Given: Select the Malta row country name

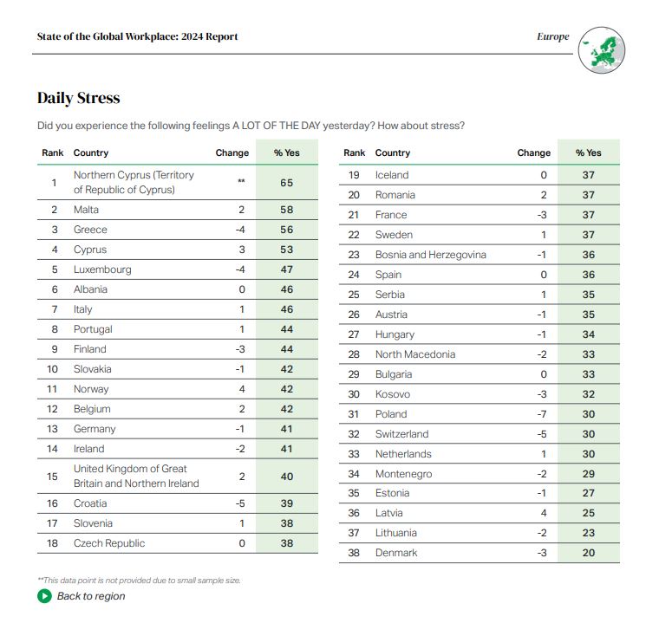Looking at the screenshot, I should (86, 210).
